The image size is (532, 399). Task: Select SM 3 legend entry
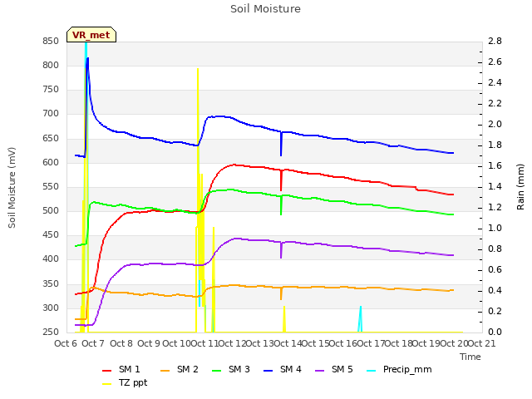click(x=231, y=369)
